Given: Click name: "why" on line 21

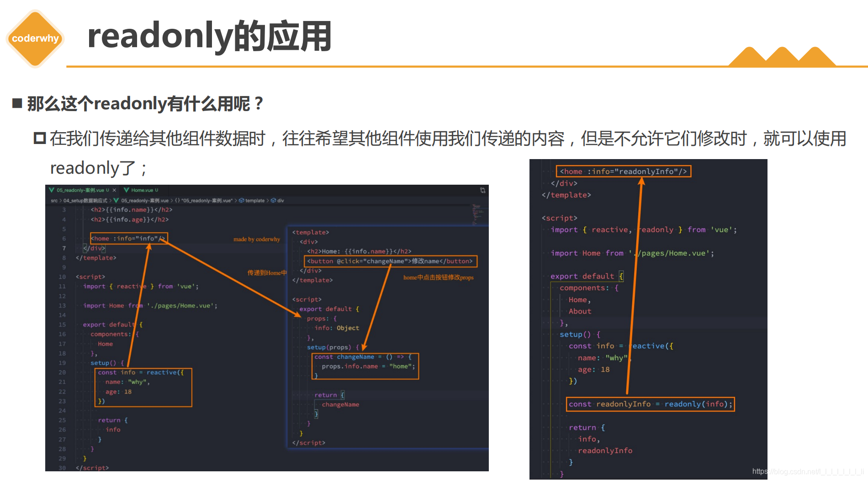Looking at the screenshot, I should coord(127,382).
